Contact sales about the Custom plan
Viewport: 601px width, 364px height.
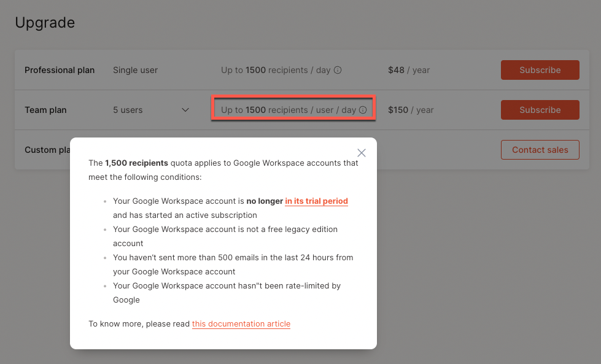pos(540,149)
